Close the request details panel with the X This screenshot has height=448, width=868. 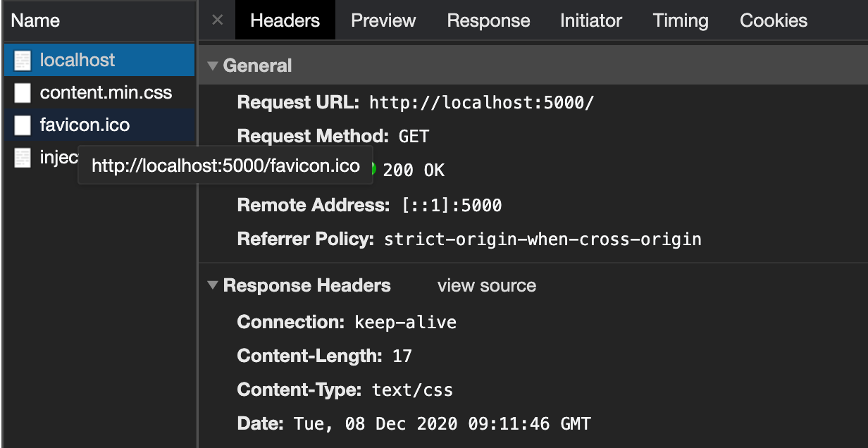[216, 20]
